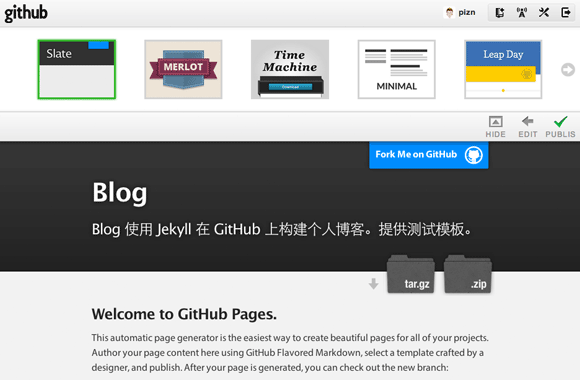
Task: Select the Slate theme thumbnail
Action: coord(77,70)
